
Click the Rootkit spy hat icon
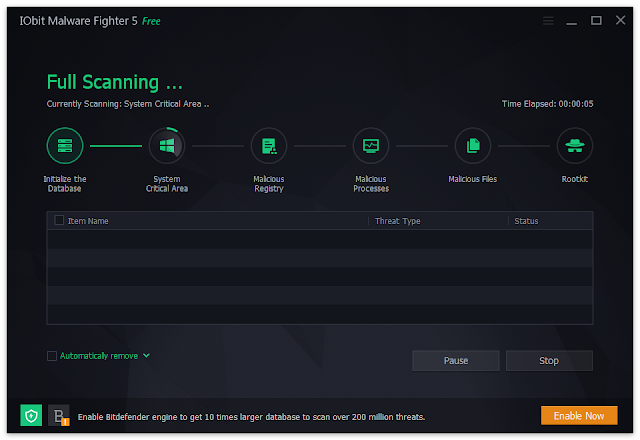click(x=575, y=146)
